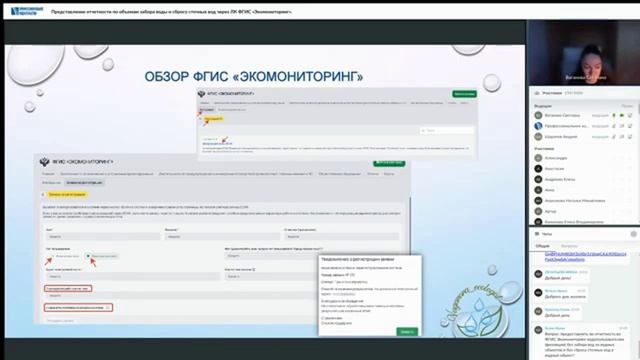Click camera icon in presenter Андрей's row

coord(622,137)
